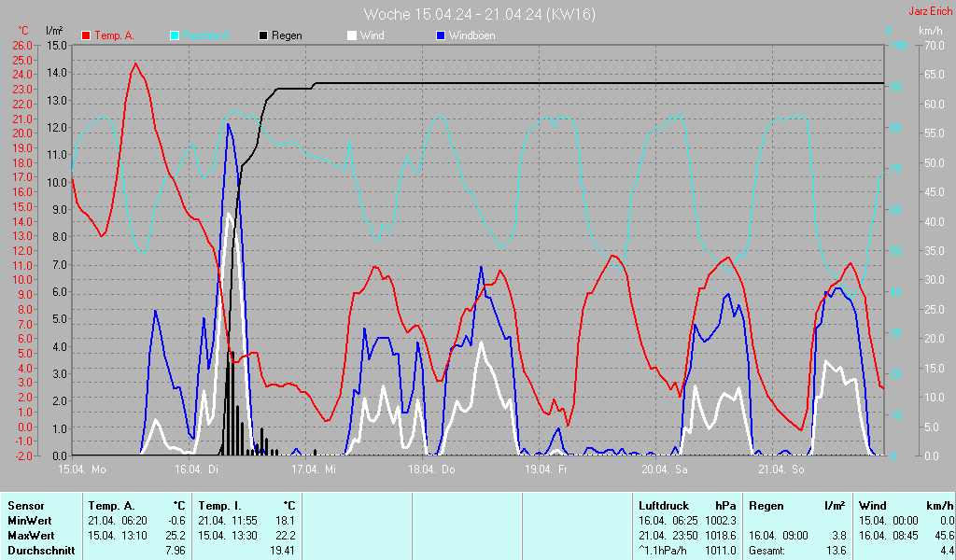This screenshot has height=560, width=956.
Task: Click the 26.0 temperature axis tick
Action: pos(22,46)
